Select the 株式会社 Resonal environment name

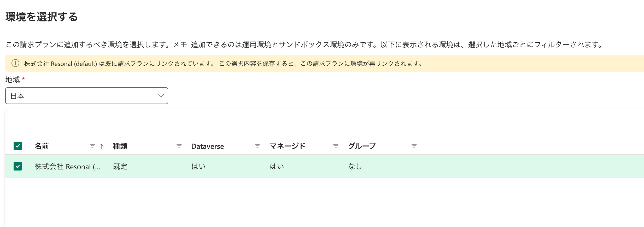(x=67, y=167)
